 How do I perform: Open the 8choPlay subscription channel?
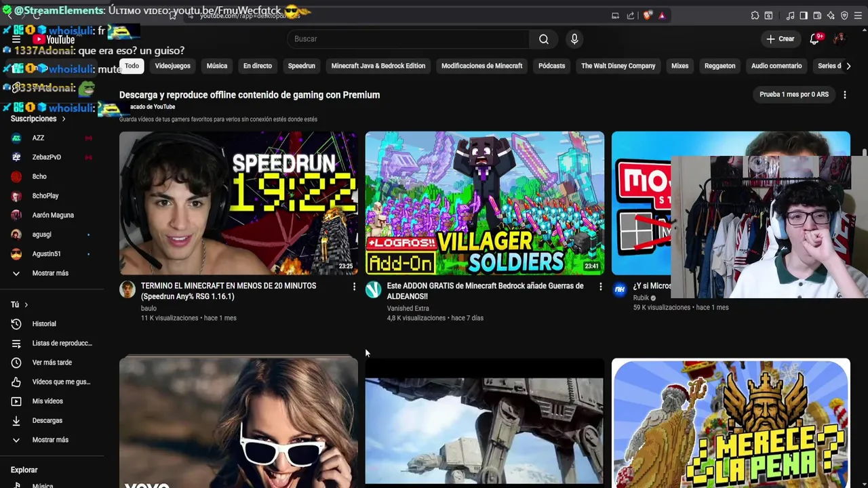pyautogui.click(x=52, y=196)
